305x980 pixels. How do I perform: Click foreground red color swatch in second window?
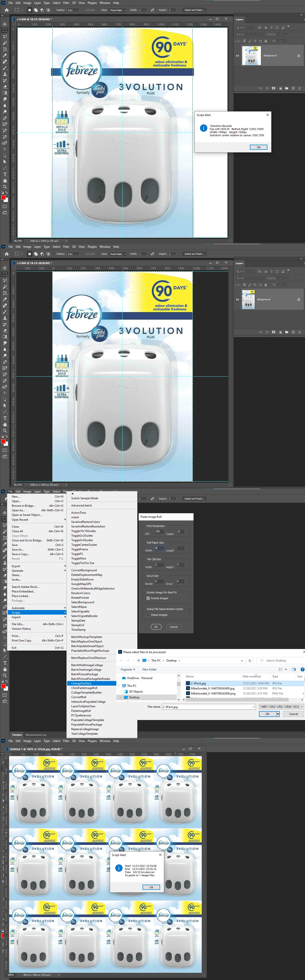[3, 442]
